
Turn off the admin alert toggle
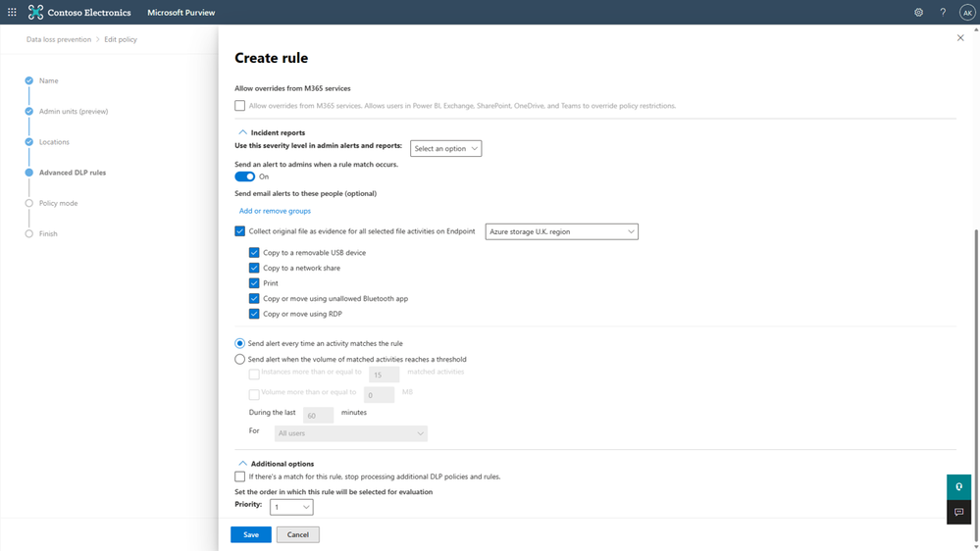click(x=245, y=176)
